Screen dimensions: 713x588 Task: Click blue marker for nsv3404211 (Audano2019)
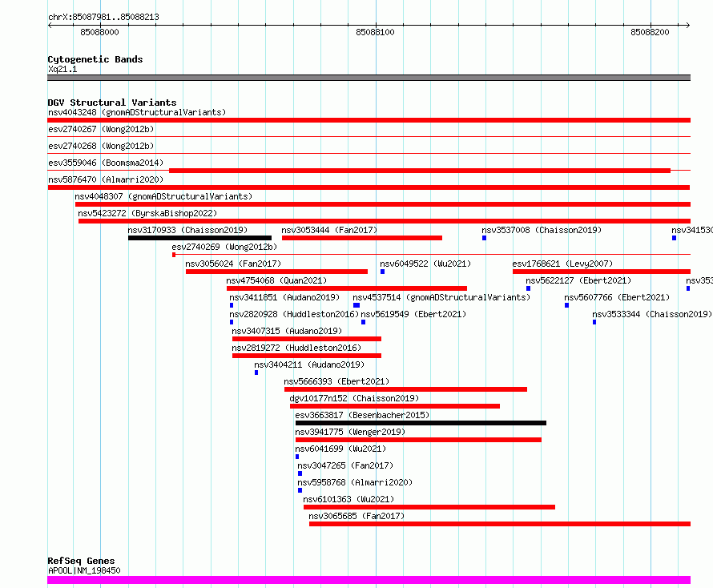click(x=256, y=373)
